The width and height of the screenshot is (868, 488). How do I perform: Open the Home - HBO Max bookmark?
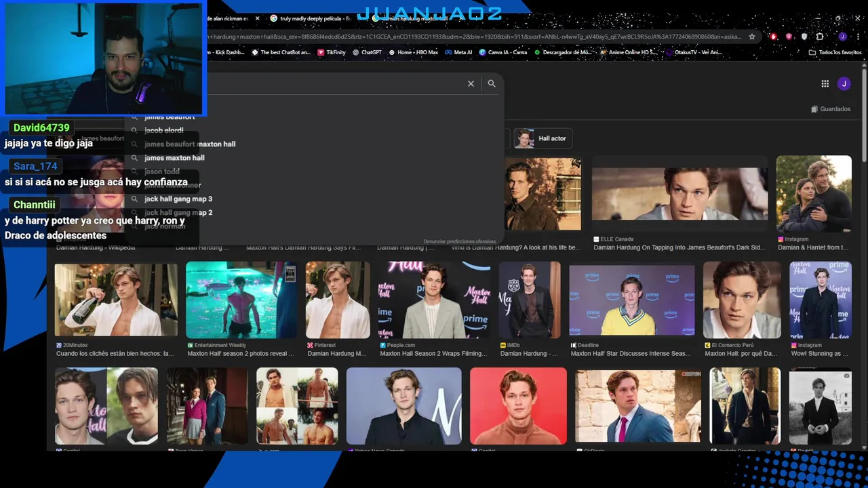coord(413,52)
